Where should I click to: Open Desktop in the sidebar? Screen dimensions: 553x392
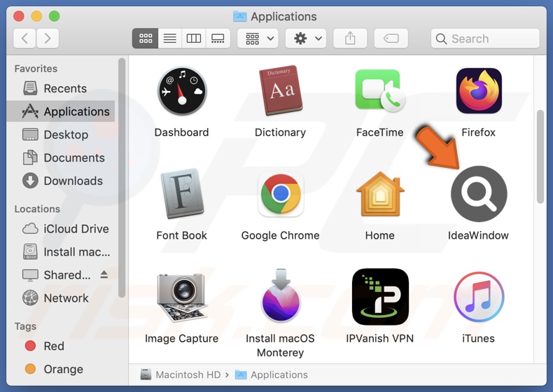(x=60, y=134)
